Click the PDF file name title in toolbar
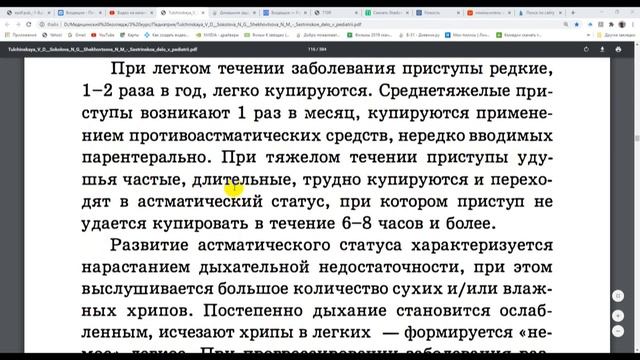 102,49
